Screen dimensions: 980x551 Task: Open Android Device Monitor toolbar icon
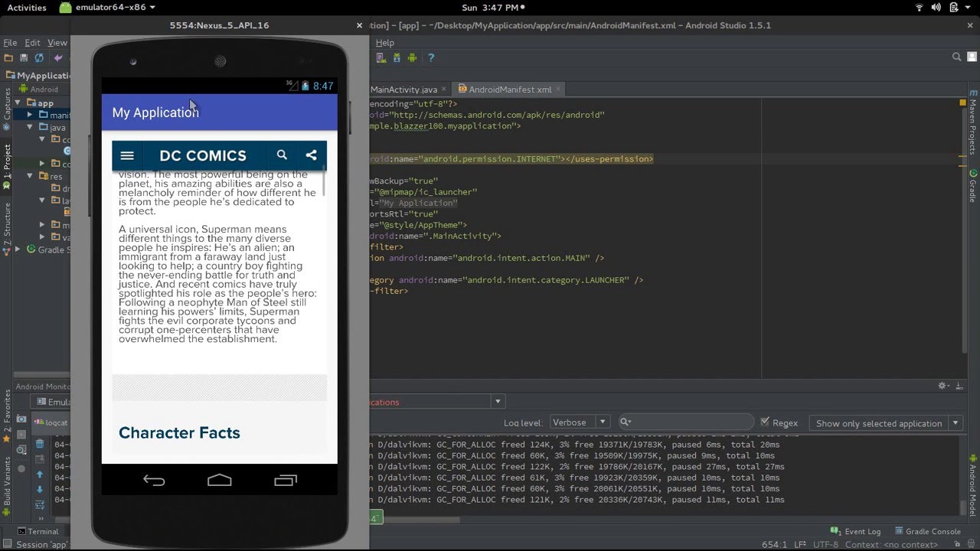(413, 57)
